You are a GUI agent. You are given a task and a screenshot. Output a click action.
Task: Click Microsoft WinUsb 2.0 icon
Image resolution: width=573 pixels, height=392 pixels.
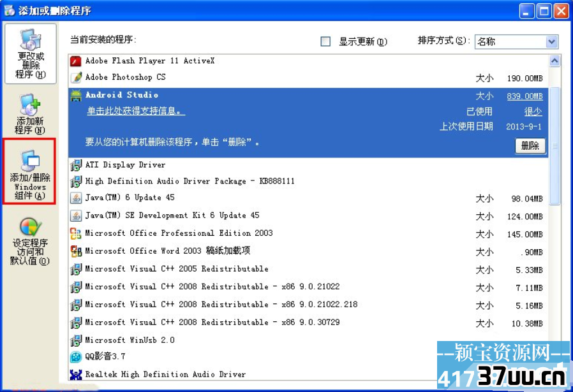[76, 340]
